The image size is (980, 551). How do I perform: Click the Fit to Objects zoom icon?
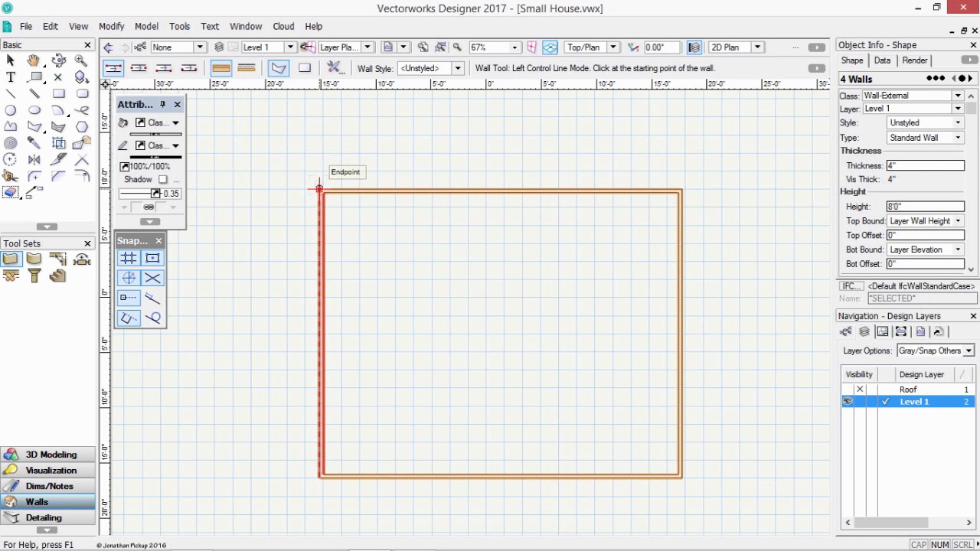tap(442, 47)
